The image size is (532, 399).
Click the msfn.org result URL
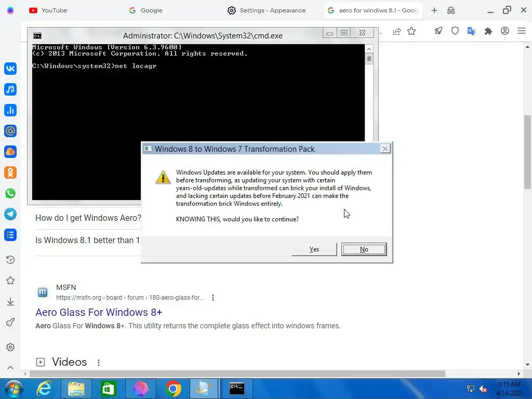click(x=130, y=298)
